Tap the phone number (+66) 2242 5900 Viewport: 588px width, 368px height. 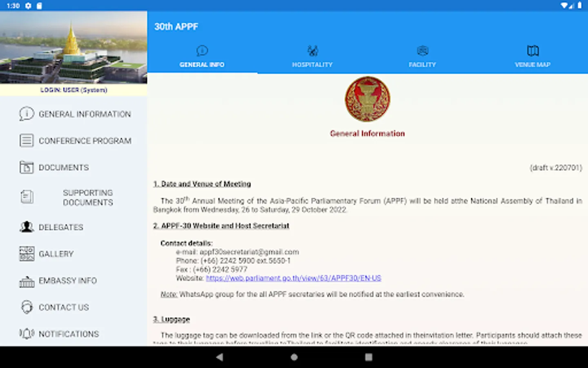(227, 261)
